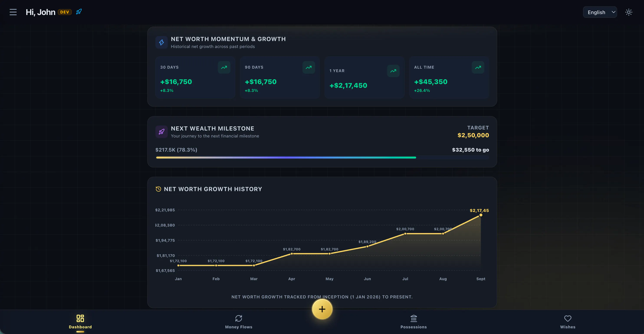This screenshot has height=334, width=644.
Task: Toggle light theme with sun icon
Action: coord(629,12)
